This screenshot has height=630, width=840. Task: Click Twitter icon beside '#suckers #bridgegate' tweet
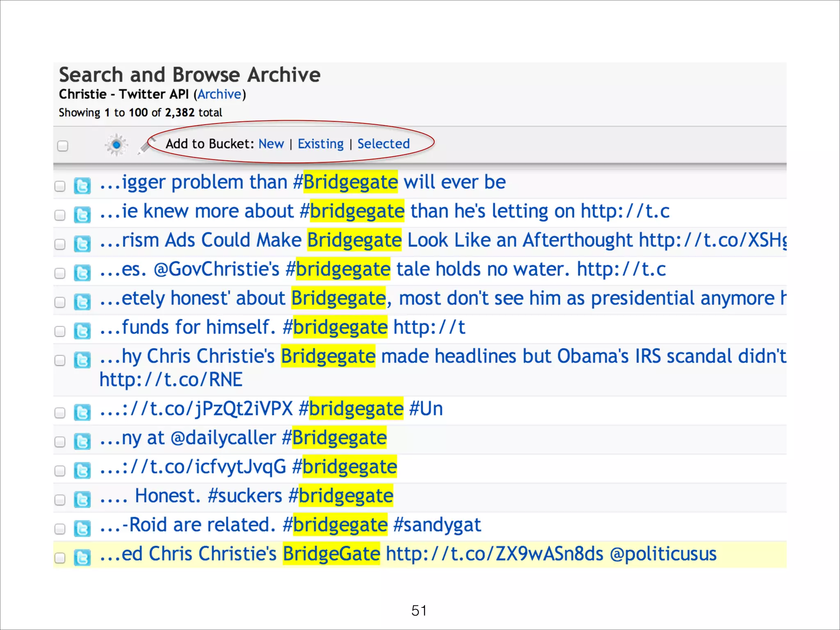point(82,500)
